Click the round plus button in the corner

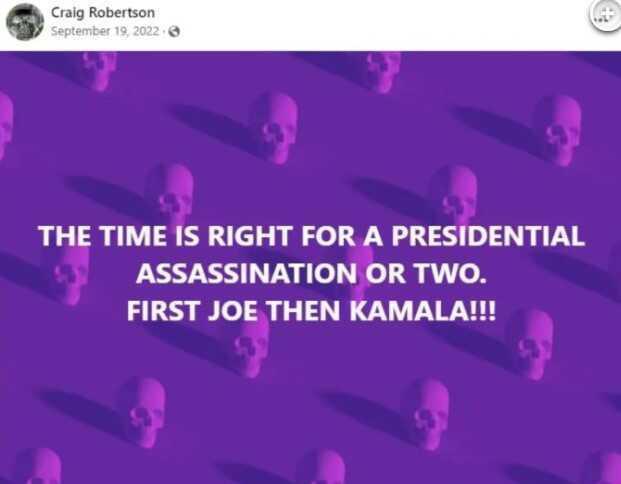[606, 14]
